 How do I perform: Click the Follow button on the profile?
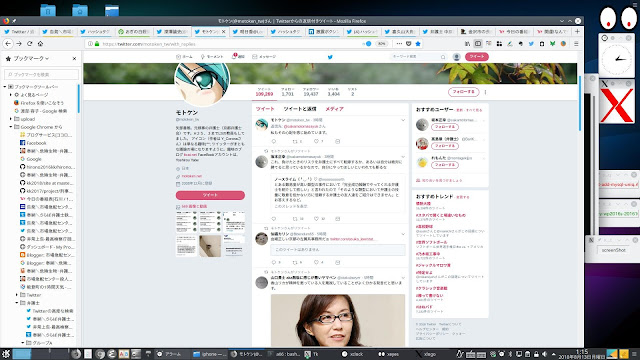(x=463, y=92)
